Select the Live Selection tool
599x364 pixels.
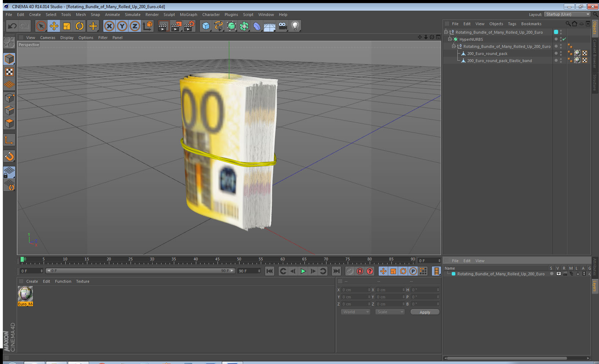point(41,26)
